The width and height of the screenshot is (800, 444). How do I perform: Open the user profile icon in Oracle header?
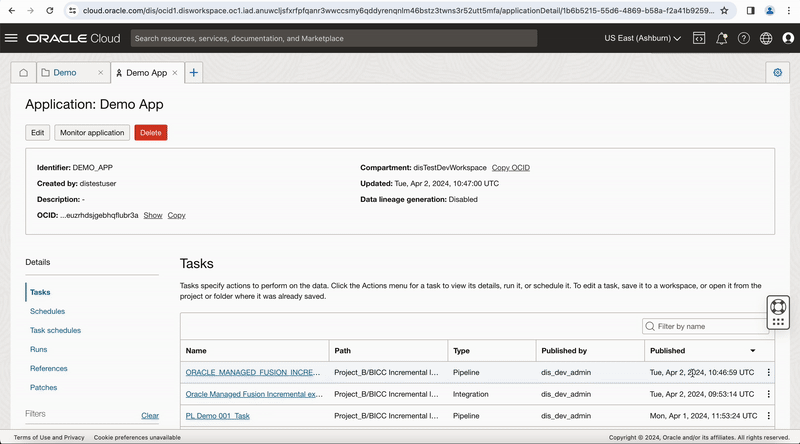point(788,38)
